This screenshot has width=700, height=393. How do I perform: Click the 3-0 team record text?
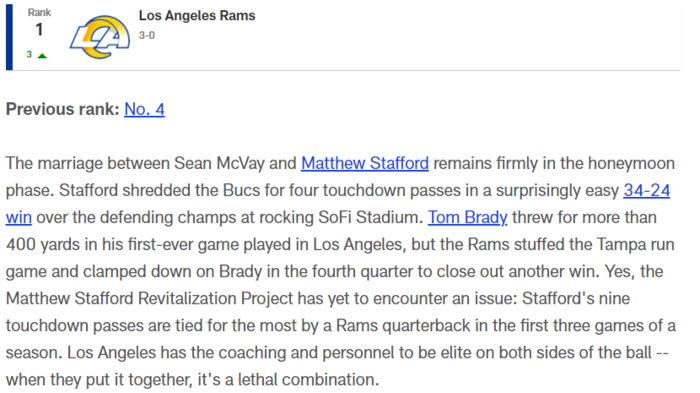(147, 35)
